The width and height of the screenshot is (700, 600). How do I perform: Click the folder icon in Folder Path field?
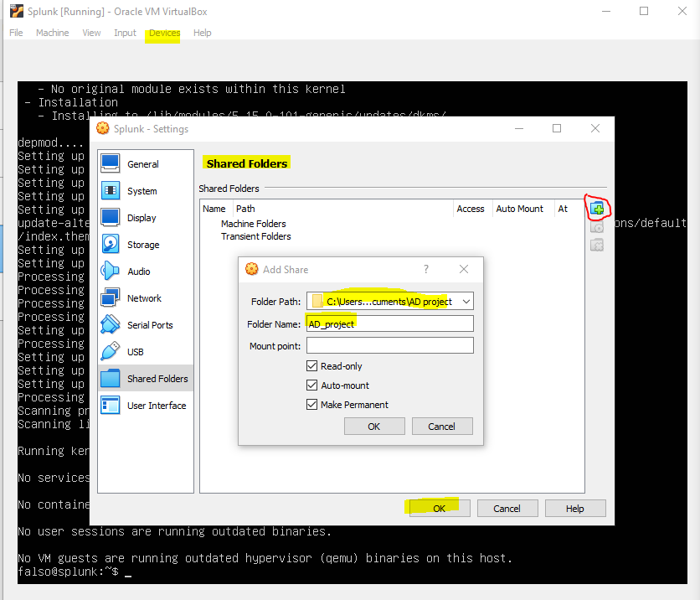point(317,301)
